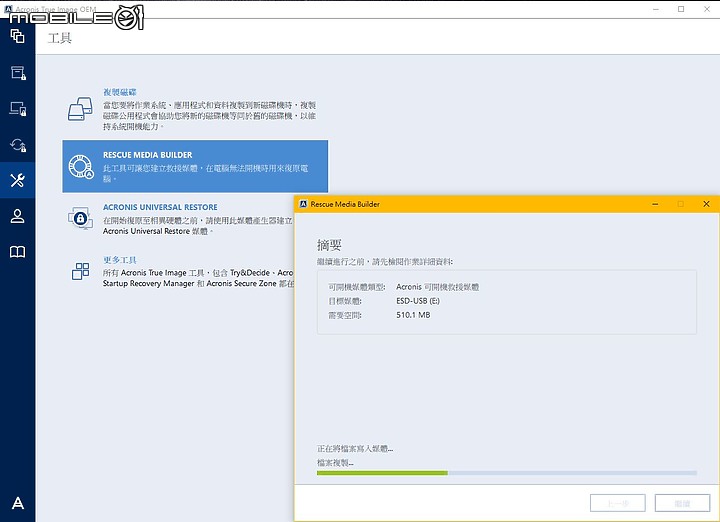Screen dimensions: 720x522
Task: Click the 上一步 back button in the dialog
Action: tap(618, 503)
